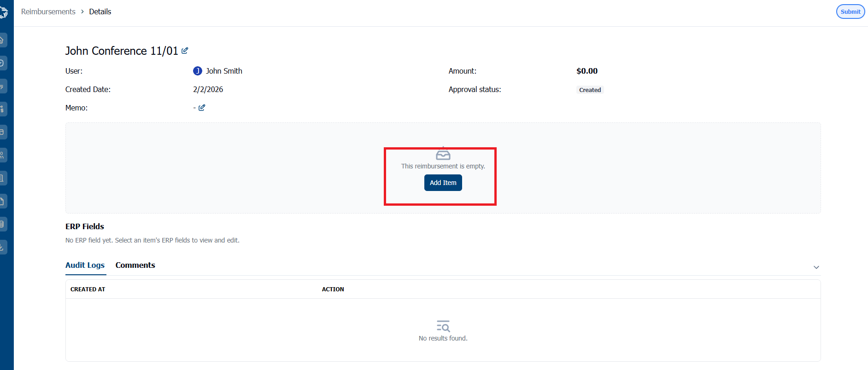Switch to the Audit Logs tab

pyautogui.click(x=85, y=265)
